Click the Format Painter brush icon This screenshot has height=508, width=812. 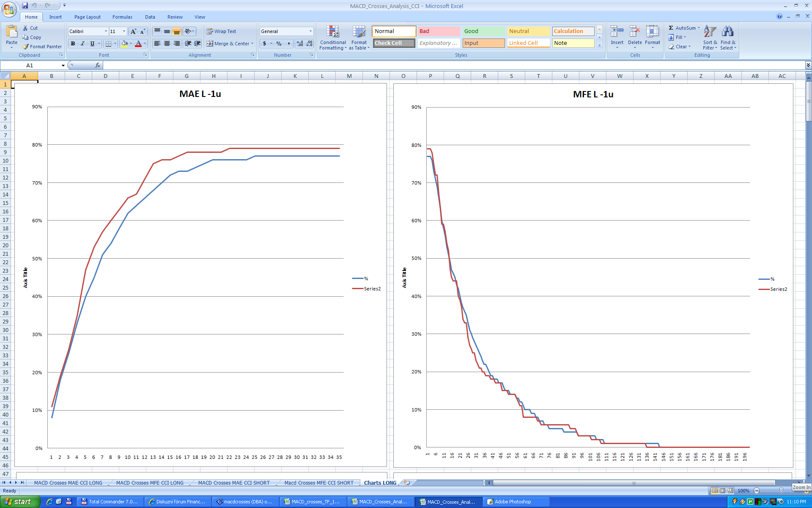pos(26,47)
